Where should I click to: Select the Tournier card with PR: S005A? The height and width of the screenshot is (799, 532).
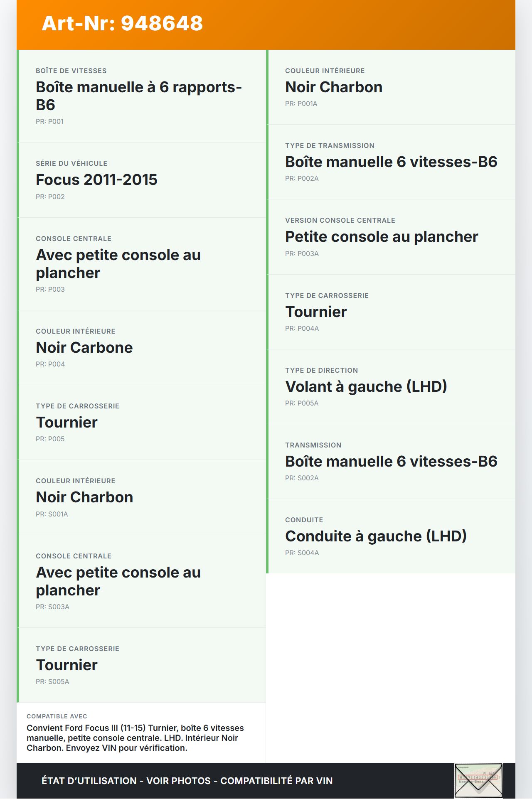[141, 665]
